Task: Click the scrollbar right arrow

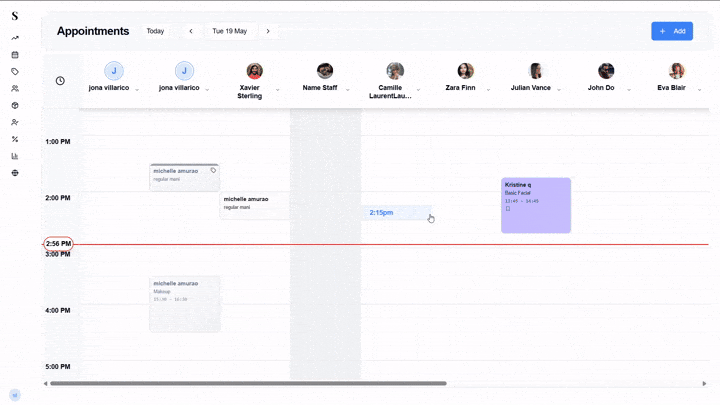Action: click(704, 383)
